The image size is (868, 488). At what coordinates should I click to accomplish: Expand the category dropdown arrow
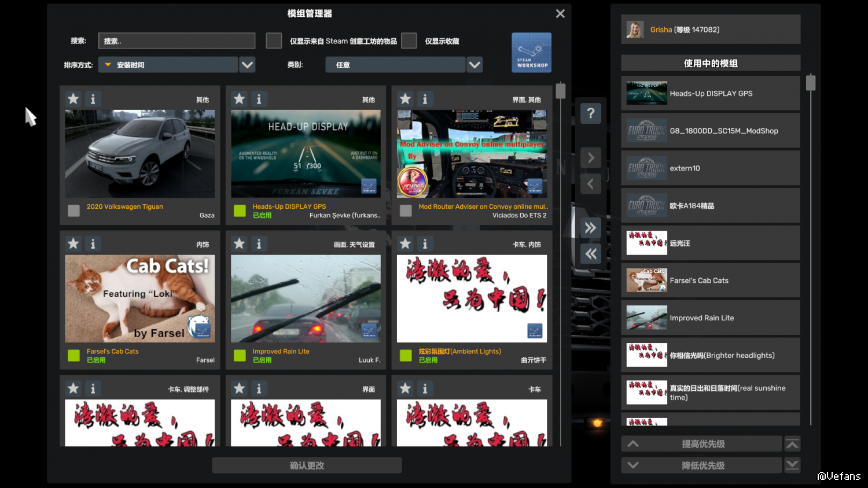(x=475, y=65)
